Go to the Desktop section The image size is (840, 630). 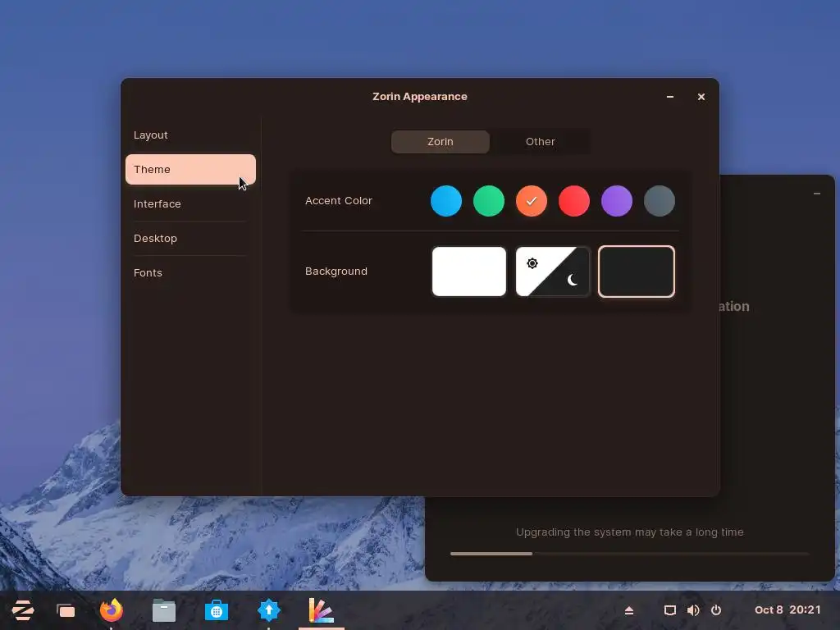[190, 239]
